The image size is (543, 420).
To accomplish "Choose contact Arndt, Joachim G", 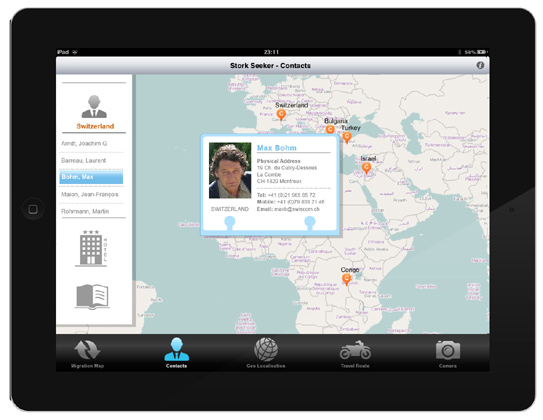I will [92, 143].
